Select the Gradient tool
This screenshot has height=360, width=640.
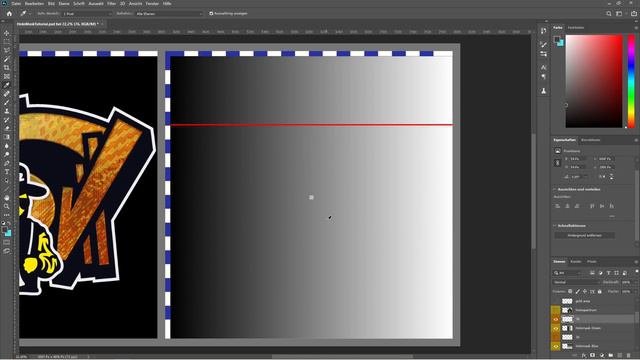(7, 137)
